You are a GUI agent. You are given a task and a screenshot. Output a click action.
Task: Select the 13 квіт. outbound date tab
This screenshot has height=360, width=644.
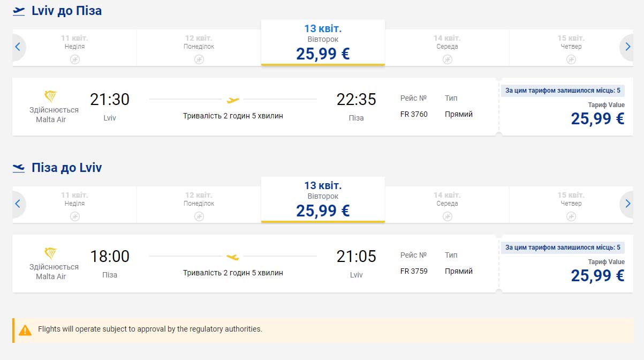[x=323, y=43]
